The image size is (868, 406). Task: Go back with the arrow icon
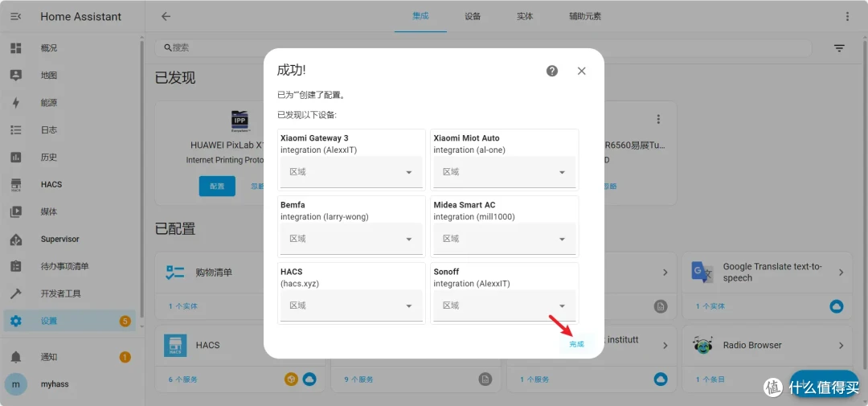point(166,17)
